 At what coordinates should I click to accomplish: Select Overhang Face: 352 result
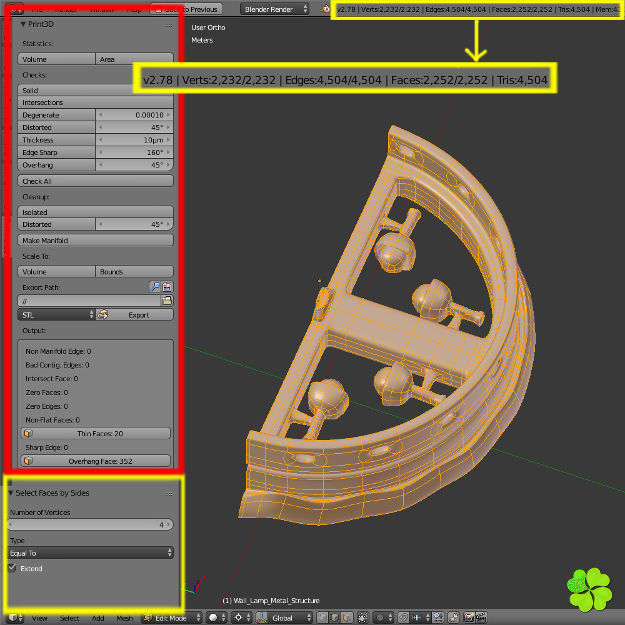coord(96,461)
